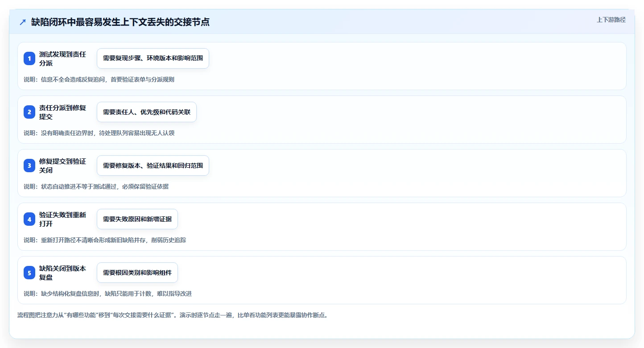The height and width of the screenshot is (348, 644).
Task: Click the 需要失败原因和新增证据 chip
Action: point(137,219)
